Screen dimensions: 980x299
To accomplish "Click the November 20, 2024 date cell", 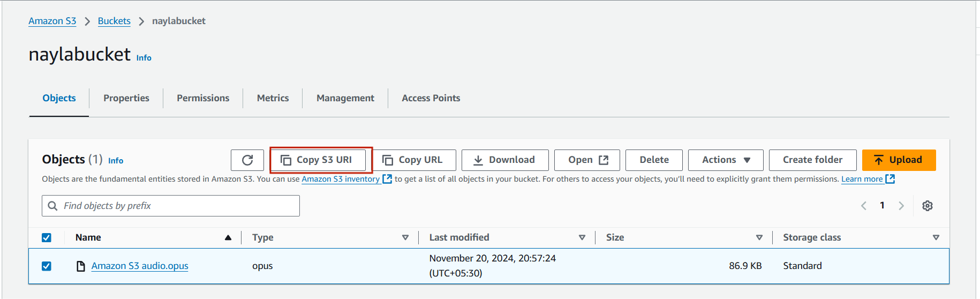I will click(493, 266).
